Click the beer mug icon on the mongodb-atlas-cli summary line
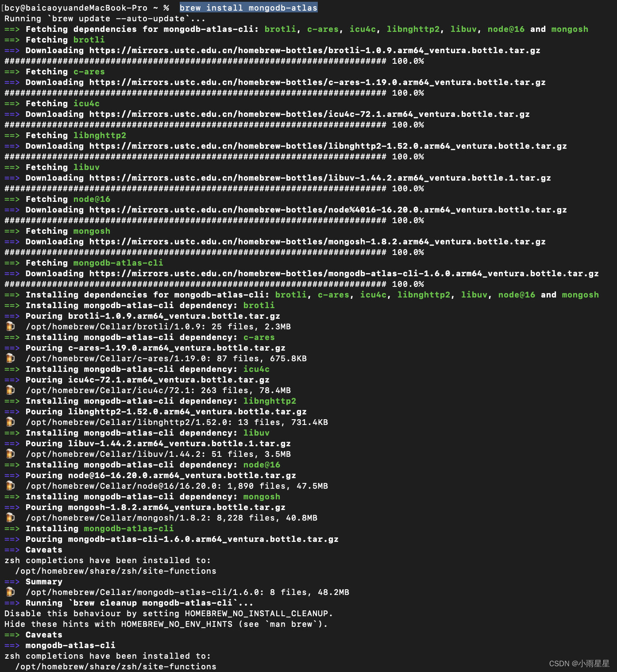The image size is (617, 672). point(10,592)
